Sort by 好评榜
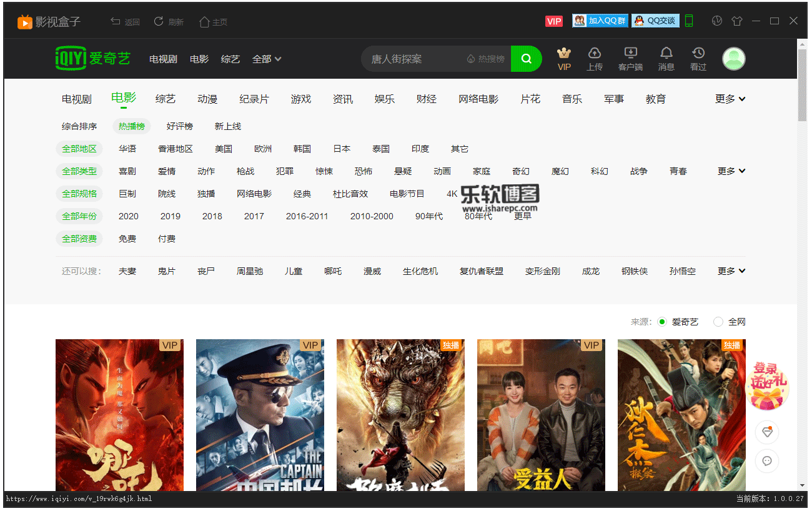Image resolution: width=812 pixels, height=511 pixels. (x=180, y=126)
